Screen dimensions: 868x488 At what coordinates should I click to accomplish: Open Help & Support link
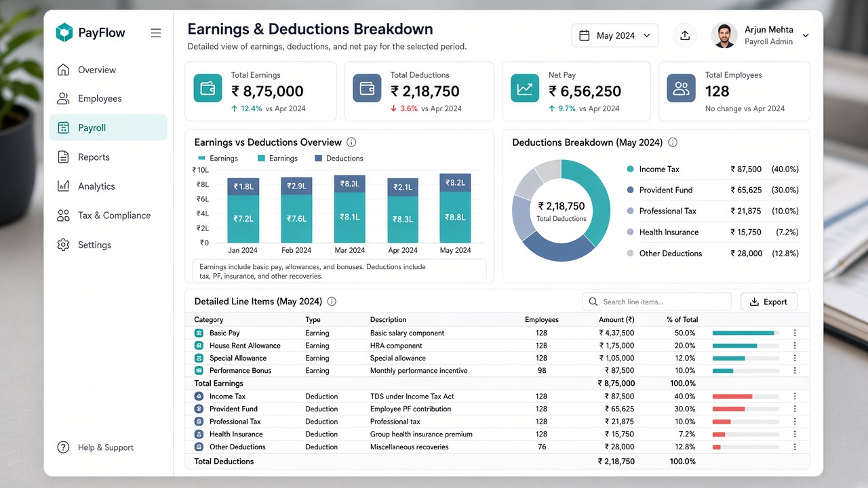point(96,447)
